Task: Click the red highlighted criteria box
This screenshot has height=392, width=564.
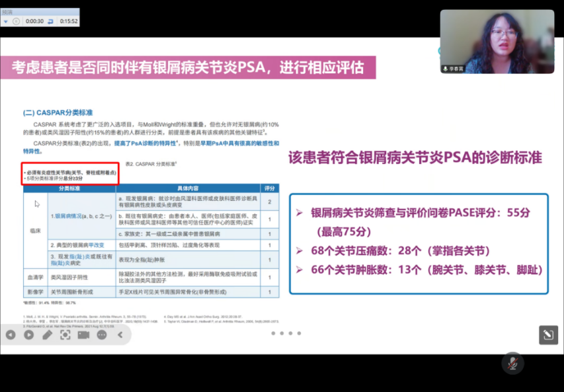Action: coord(70,175)
